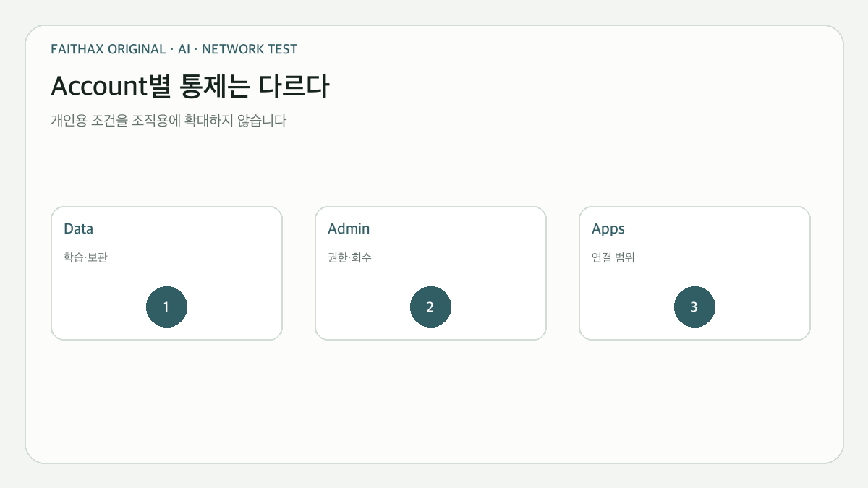
Task: Select the Admin card heading
Action: (349, 228)
